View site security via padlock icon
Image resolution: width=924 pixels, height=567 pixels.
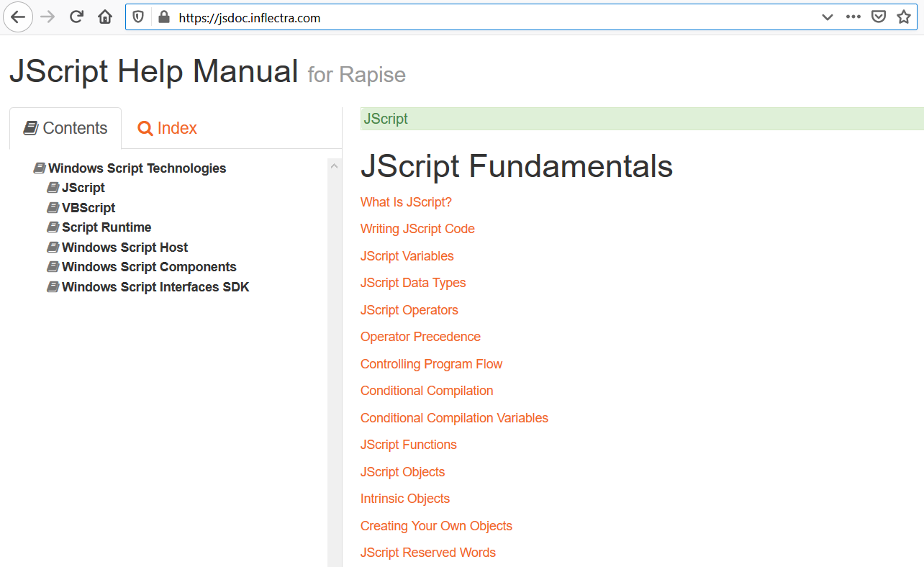(x=163, y=17)
